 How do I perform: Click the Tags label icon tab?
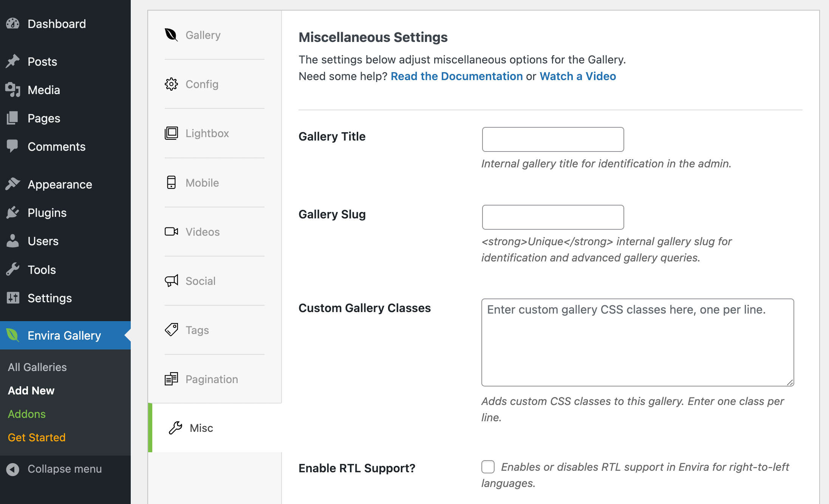click(x=171, y=330)
